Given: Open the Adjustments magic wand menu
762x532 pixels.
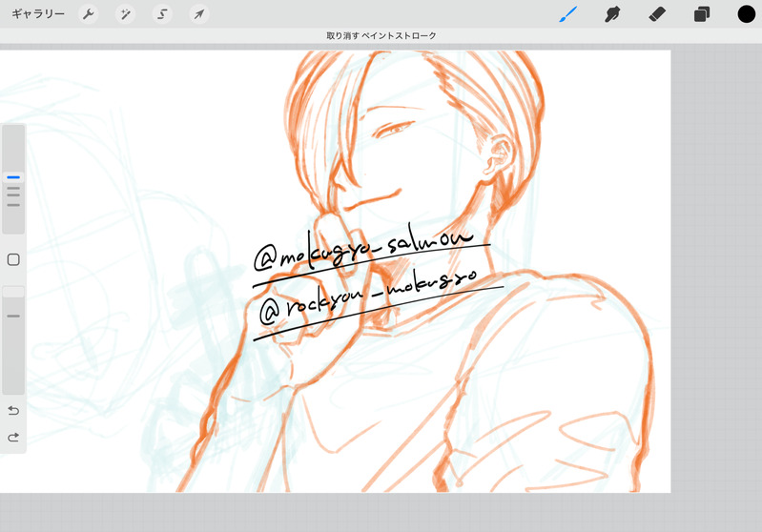Looking at the screenshot, I should pyautogui.click(x=125, y=14).
